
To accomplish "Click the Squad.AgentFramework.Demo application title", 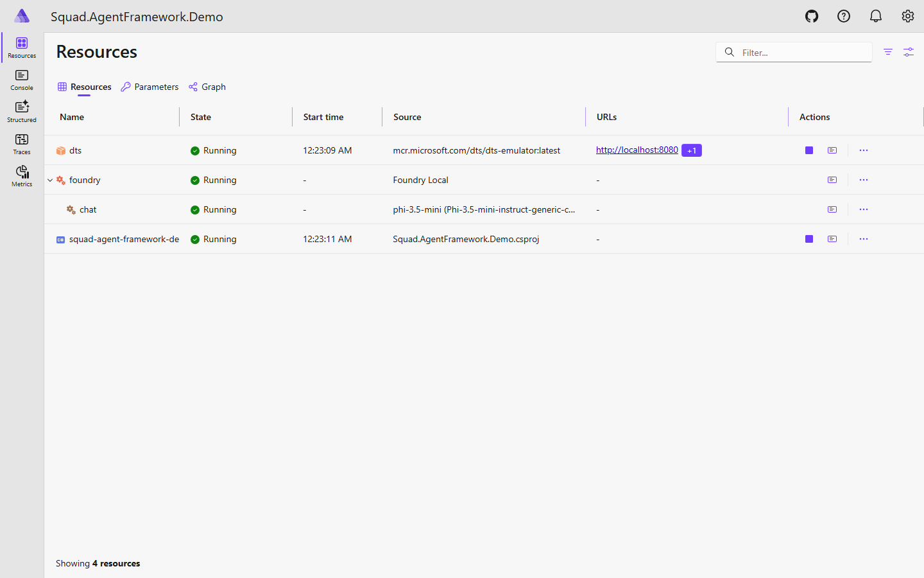I will pyautogui.click(x=137, y=17).
